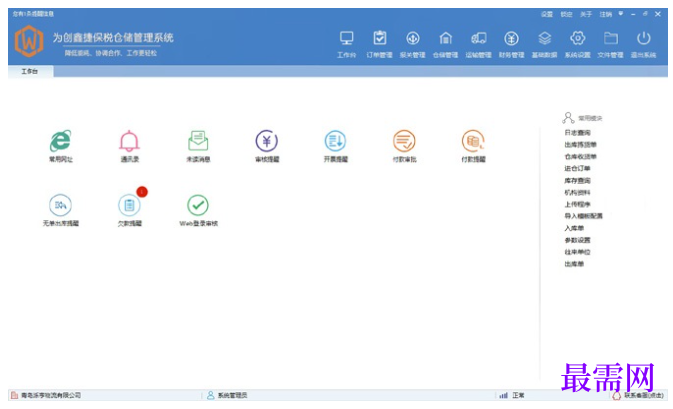Click the company icon in status bar
673x409 pixels.
pyautogui.click(x=15, y=395)
